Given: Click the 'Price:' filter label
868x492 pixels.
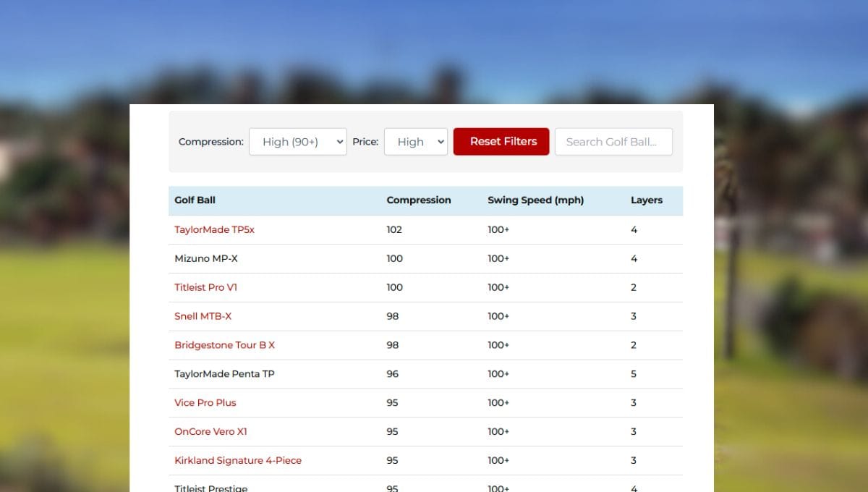Looking at the screenshot, I should [365, 142].
